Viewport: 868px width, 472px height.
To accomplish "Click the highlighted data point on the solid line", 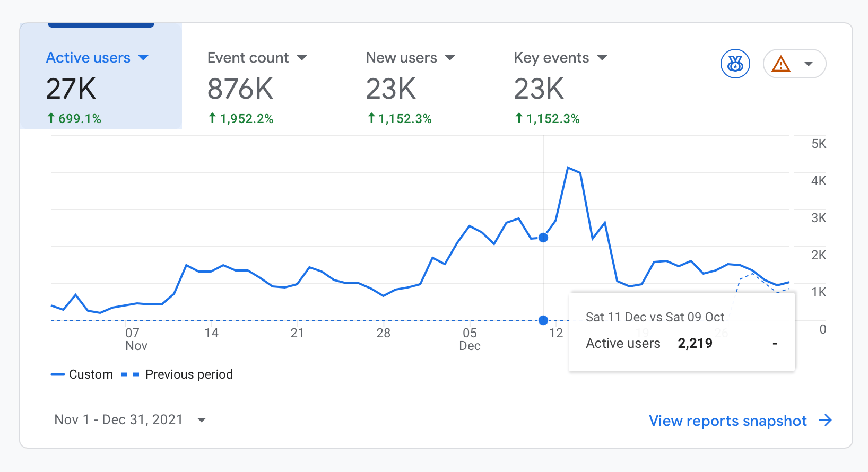I will [x=543, y=238].
